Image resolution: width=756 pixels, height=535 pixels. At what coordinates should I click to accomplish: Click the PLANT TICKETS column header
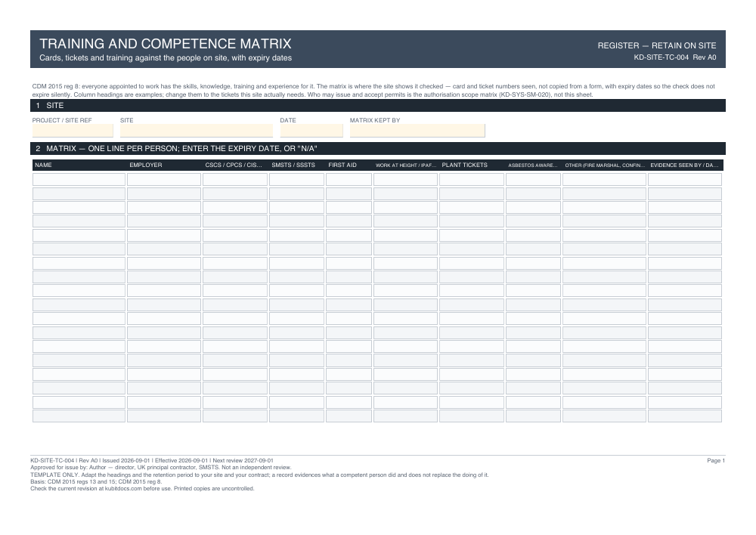(464, 165)
